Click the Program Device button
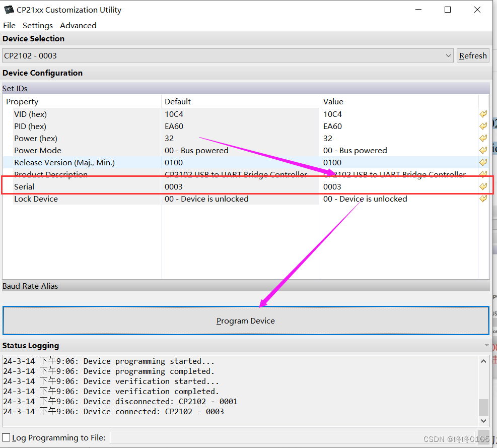 click(246, 321)
